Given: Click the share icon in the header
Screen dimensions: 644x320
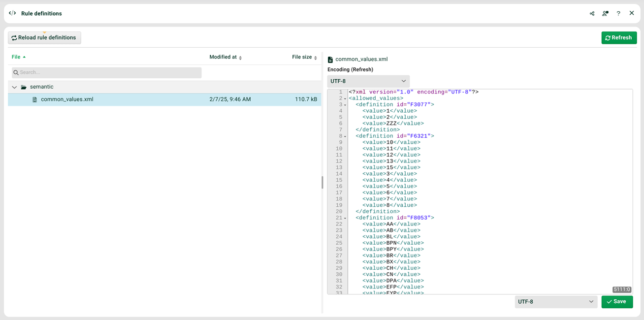Looking at the screenshot, I should [592, 14].
